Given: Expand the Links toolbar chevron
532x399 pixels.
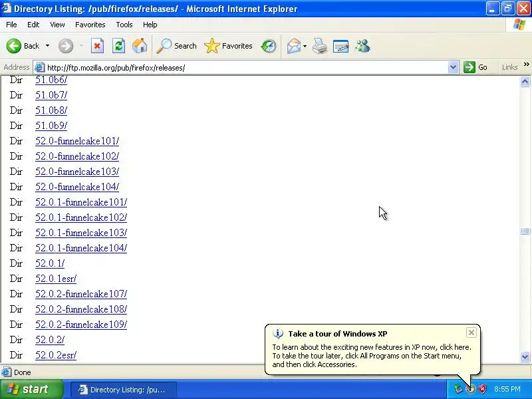Looking at the screenshot, I should [x=526, y=65].
